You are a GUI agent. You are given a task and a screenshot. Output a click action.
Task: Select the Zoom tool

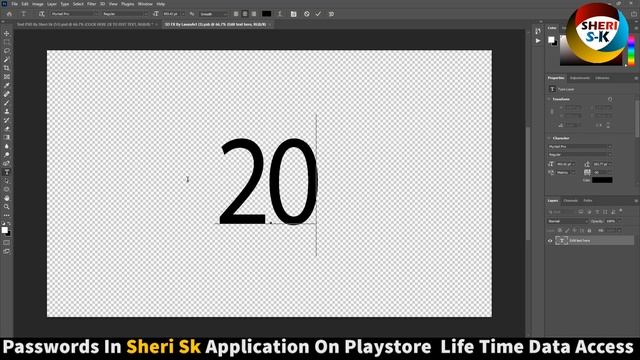[7, 207]
